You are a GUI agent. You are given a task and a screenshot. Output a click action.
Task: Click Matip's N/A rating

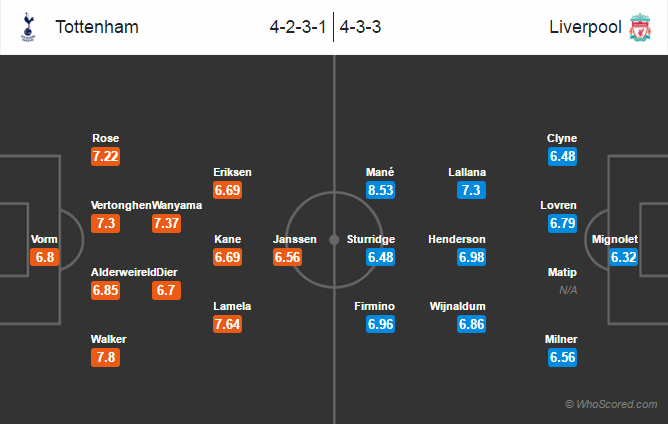568,290
